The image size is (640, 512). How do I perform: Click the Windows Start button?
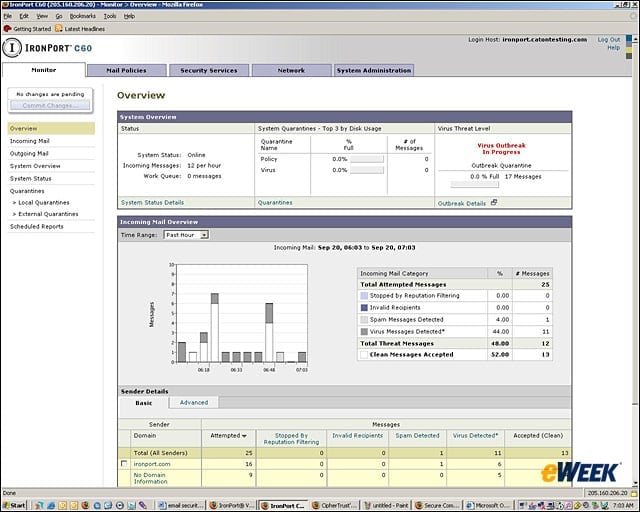click(x=14, y=505)
